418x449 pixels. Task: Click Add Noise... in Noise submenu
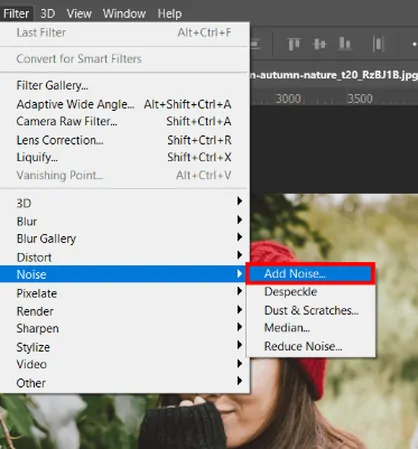(x=311, y=274)
